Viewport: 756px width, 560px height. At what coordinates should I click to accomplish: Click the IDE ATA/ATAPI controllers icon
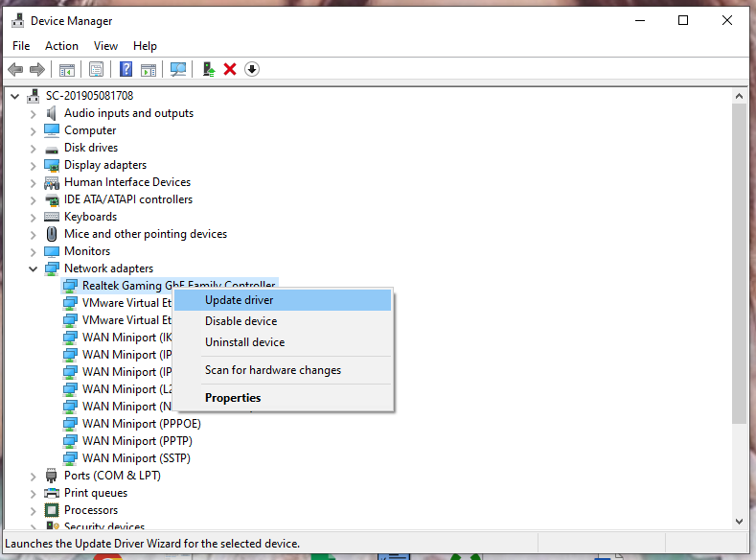52,199
